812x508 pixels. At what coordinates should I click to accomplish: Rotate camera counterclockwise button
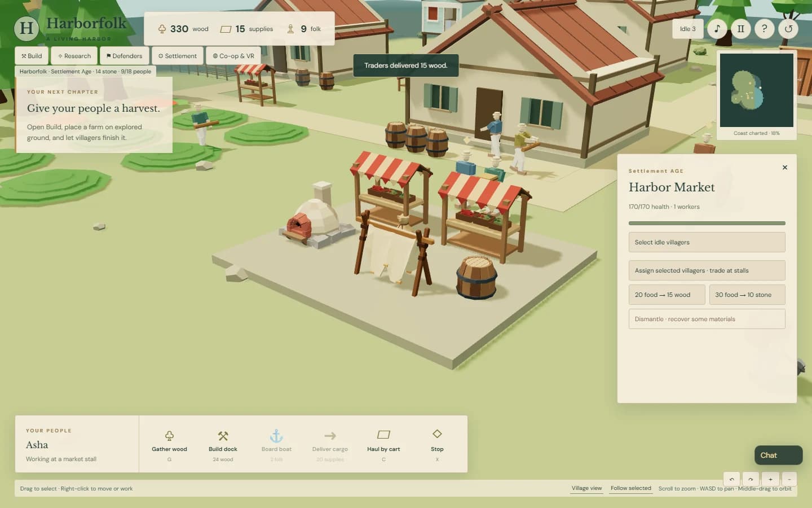pos(731,479)
